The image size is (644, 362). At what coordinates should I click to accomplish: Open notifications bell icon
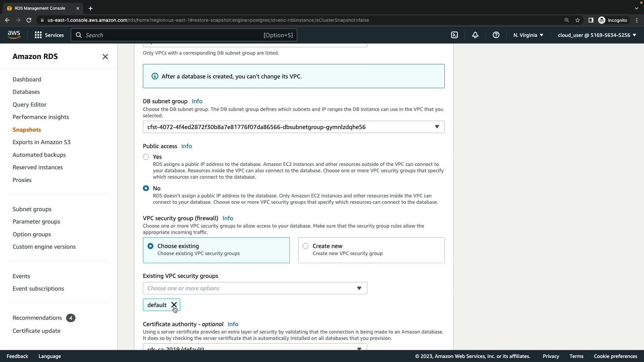[475, 35]
